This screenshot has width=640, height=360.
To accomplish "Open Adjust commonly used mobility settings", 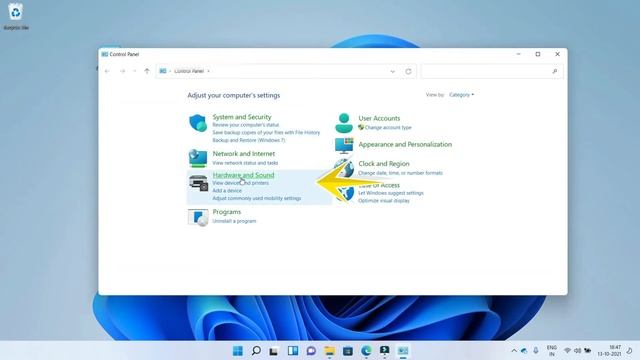I will pos(257,198).
